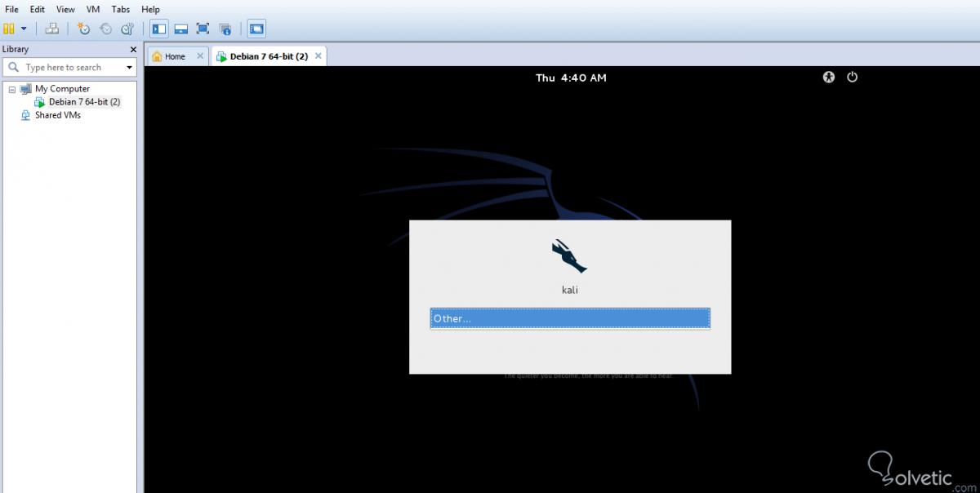
Task: Click the kali dragon user avatar
Action: tap(569, 256)
